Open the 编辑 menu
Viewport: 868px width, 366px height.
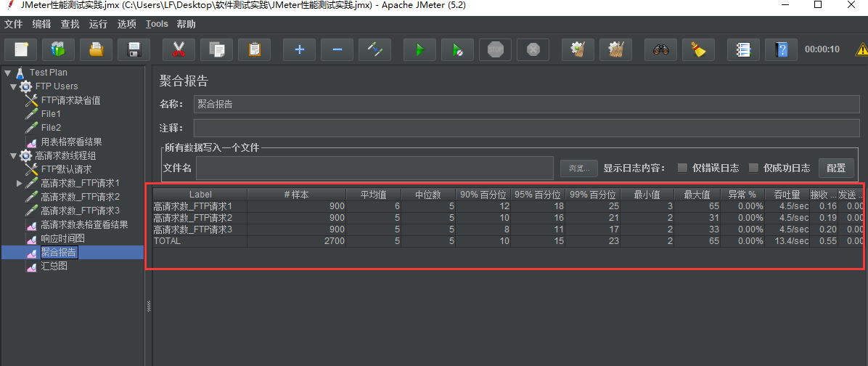[41, 25]
